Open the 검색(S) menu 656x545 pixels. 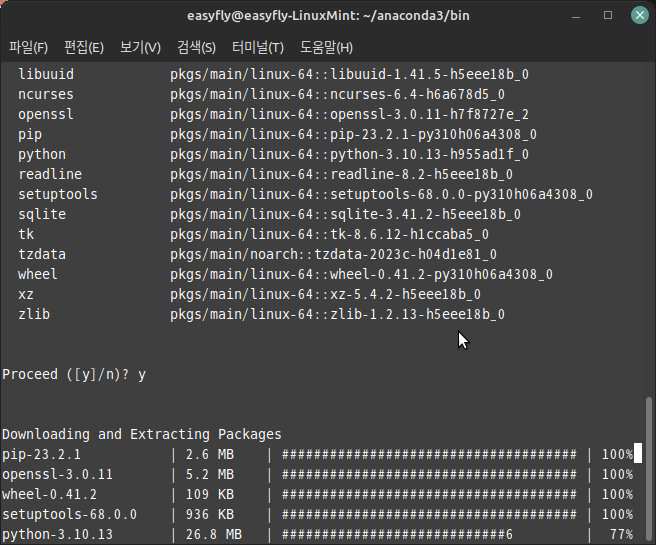196,47
